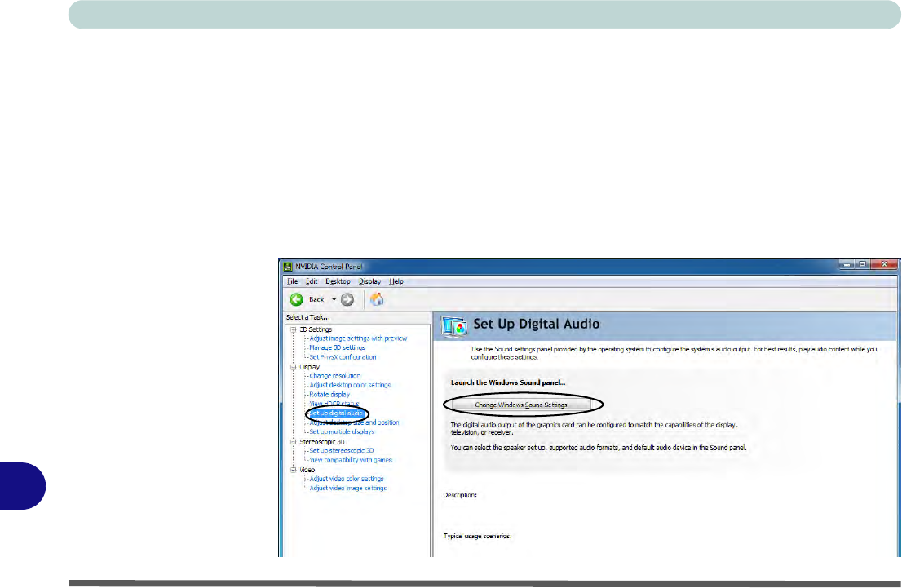The height and width of the screenshot is (588, 902).
Task: Select View HDCP status task
Action: 334,404
